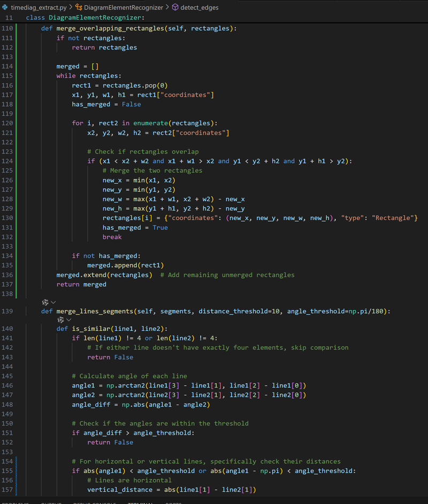
Task: Click comment '# Lines are horizontal'
Action: [129, 480]
